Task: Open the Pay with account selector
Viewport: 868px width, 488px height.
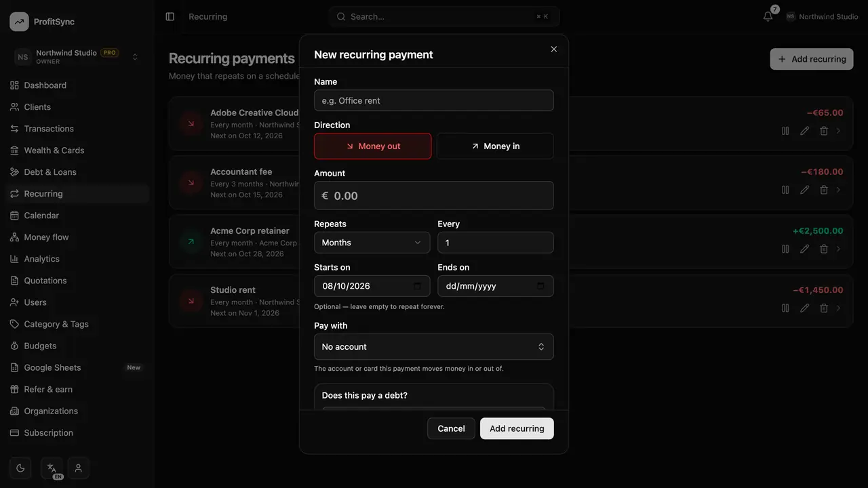Action: [434, 346]
